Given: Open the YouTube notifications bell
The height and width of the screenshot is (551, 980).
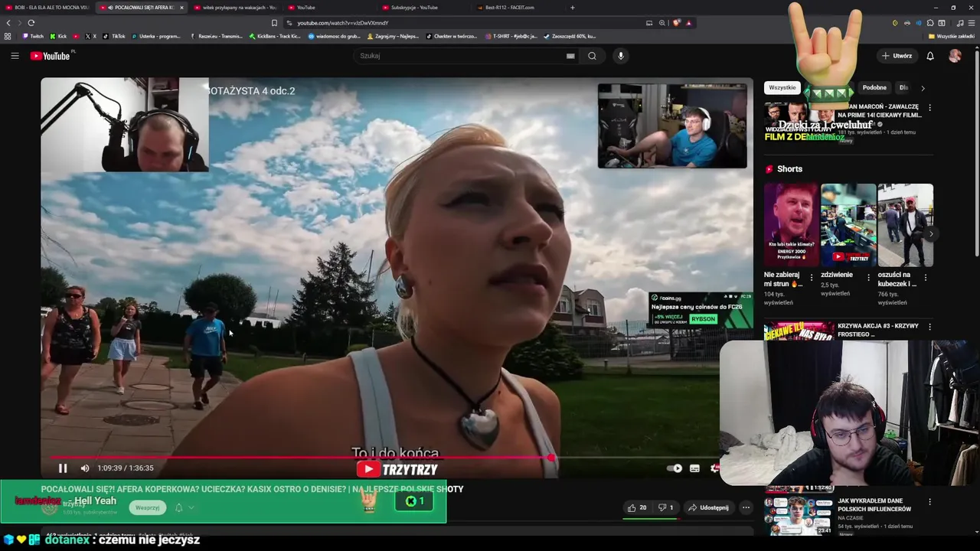Looking at the screenshot, I should click(930, 56).
